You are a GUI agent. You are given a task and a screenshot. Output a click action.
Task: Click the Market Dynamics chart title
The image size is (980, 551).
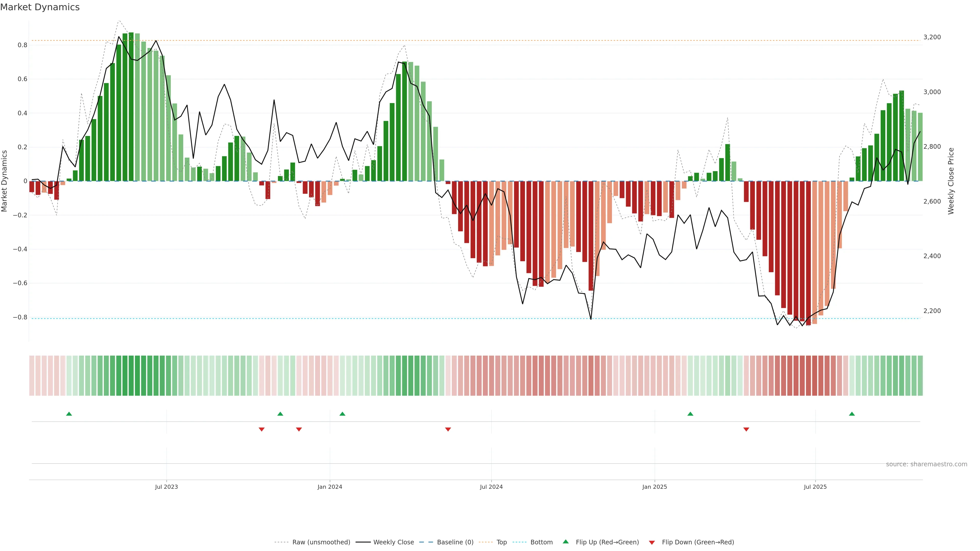(40, 7)
